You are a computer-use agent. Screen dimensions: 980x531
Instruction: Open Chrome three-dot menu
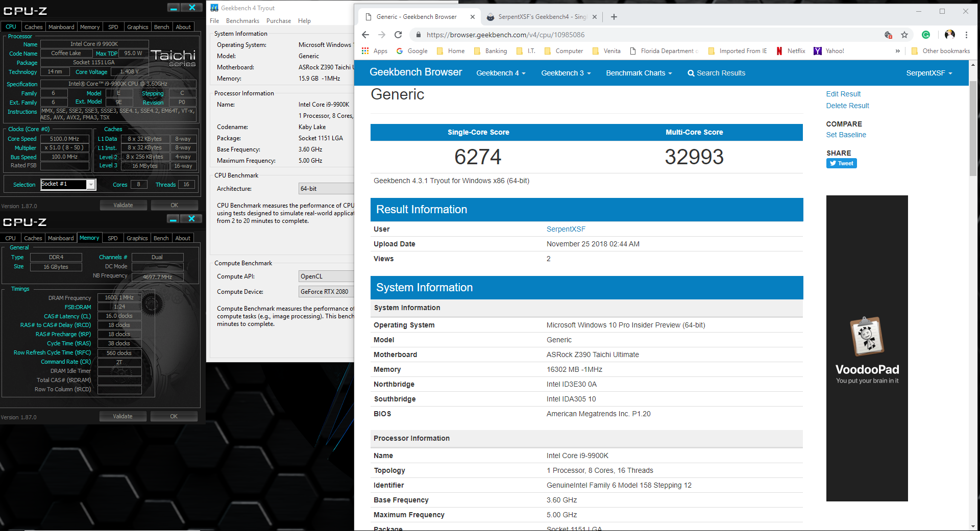(966, 35)
